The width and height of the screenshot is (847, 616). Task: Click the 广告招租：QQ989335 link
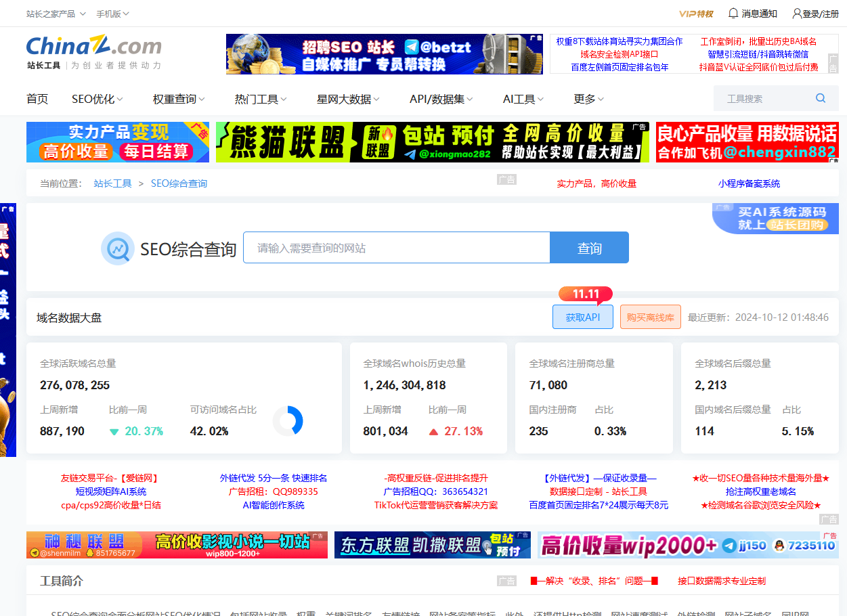(x=274, y=491)
